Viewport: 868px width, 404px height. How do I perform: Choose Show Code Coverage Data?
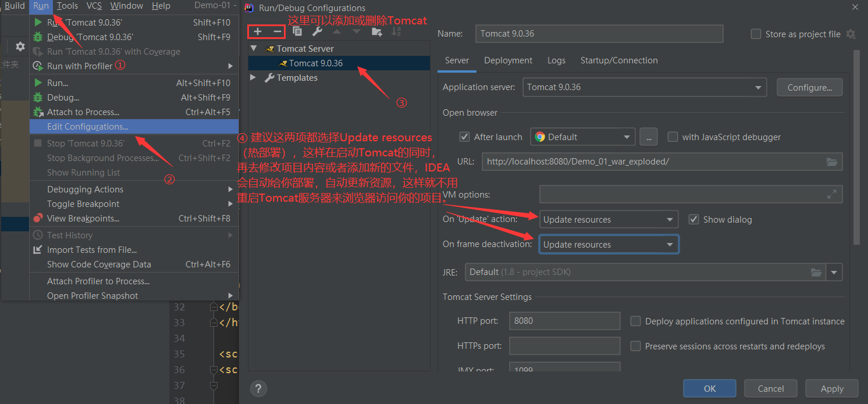pyautogui.click(x=134, y=264)
